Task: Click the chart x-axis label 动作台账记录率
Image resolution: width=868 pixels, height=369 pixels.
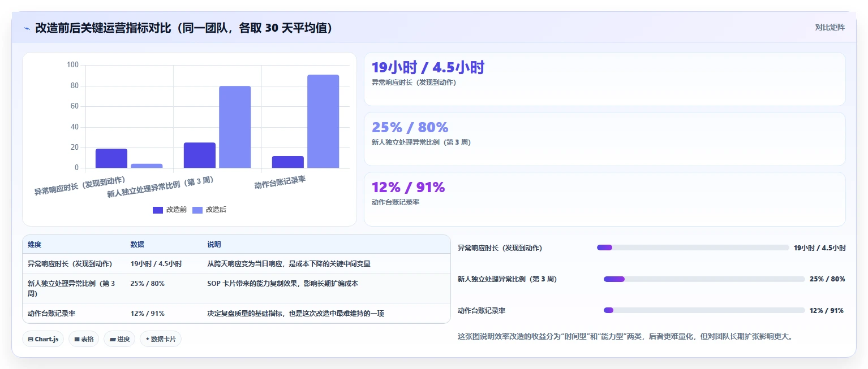Action: pyautogui.click(x=280, y=183)
